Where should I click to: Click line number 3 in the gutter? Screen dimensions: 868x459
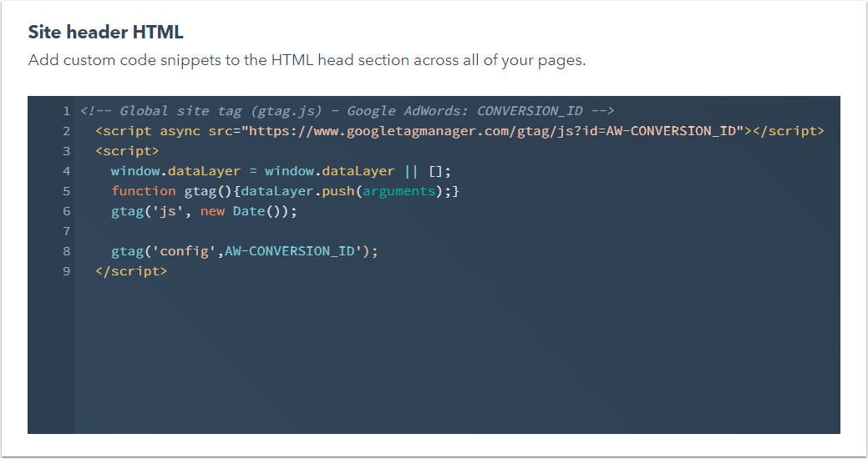66,151
